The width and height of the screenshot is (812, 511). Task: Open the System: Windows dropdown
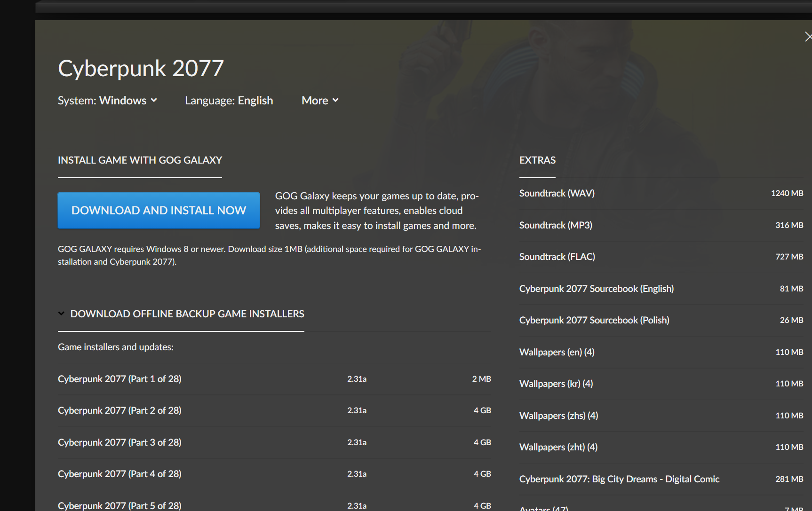pos(107,101)
